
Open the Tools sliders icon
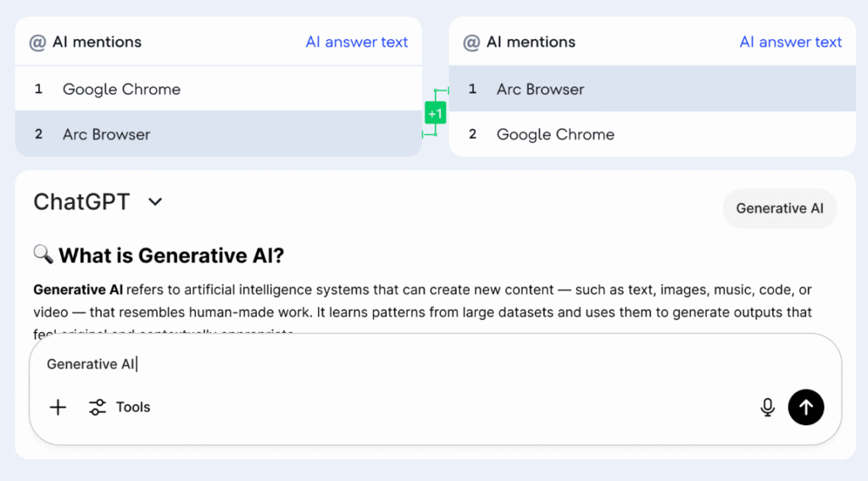(97, 407)
